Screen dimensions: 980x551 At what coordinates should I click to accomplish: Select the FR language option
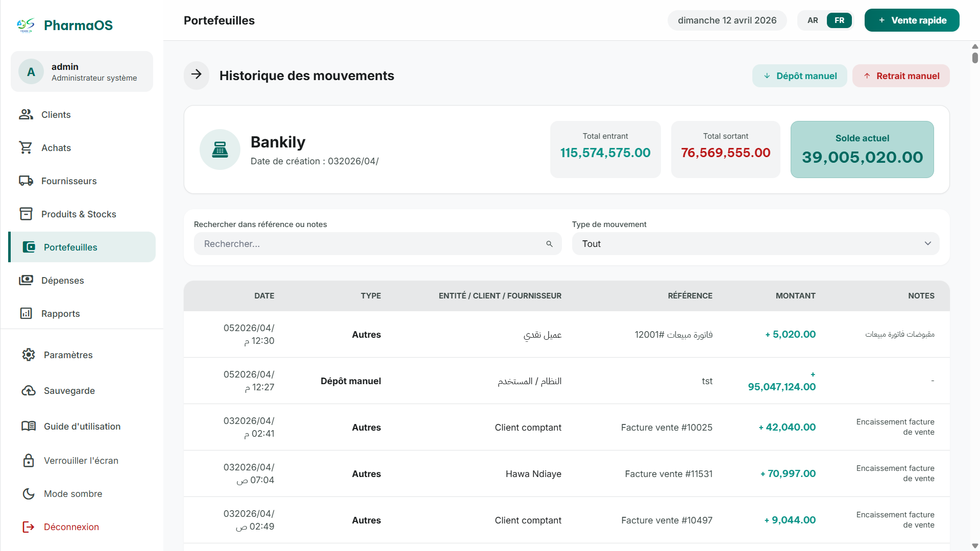point(839,20)
